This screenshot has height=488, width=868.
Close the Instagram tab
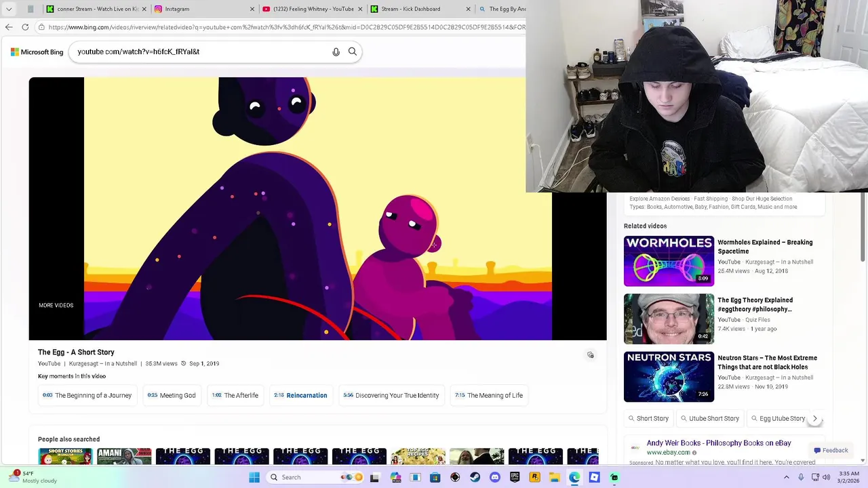[x=252, y=9]
